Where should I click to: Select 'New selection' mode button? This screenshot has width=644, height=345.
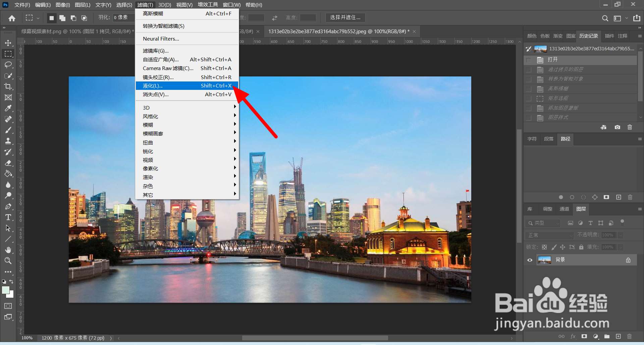click(51, 18)
